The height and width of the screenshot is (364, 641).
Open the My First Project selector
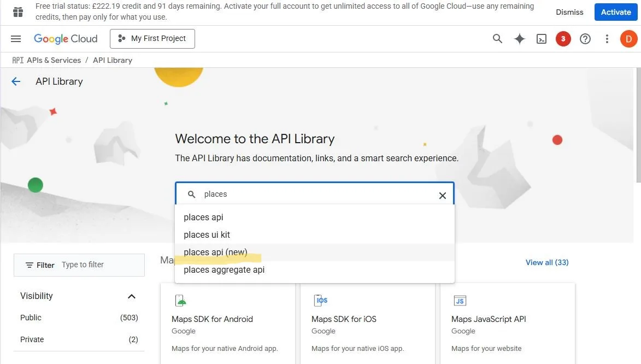152,39
